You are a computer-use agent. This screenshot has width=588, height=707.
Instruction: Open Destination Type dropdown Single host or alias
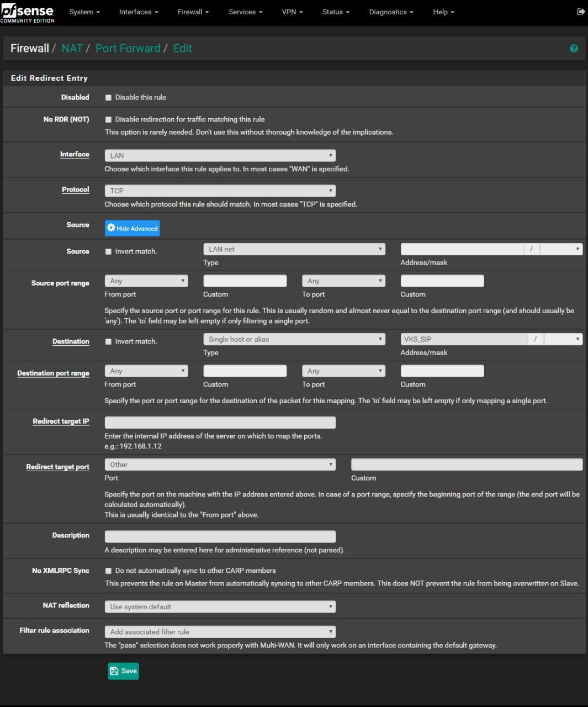(x=294, y=340)
